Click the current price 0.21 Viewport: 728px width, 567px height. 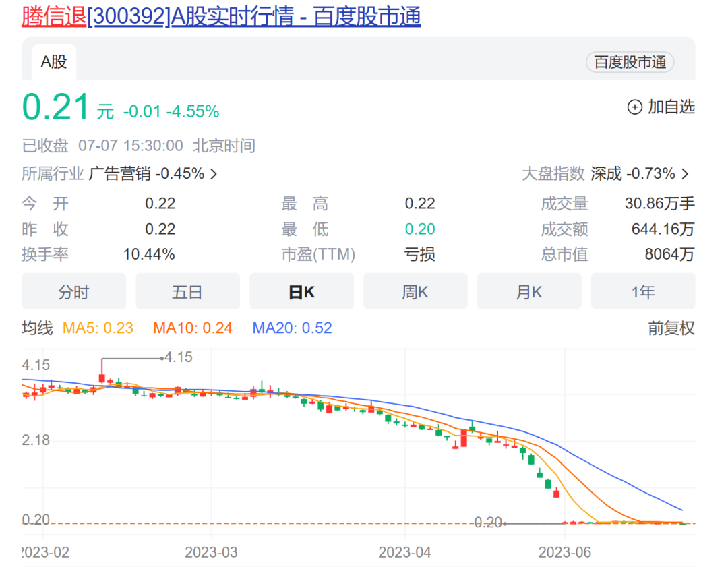coord(56,107)
